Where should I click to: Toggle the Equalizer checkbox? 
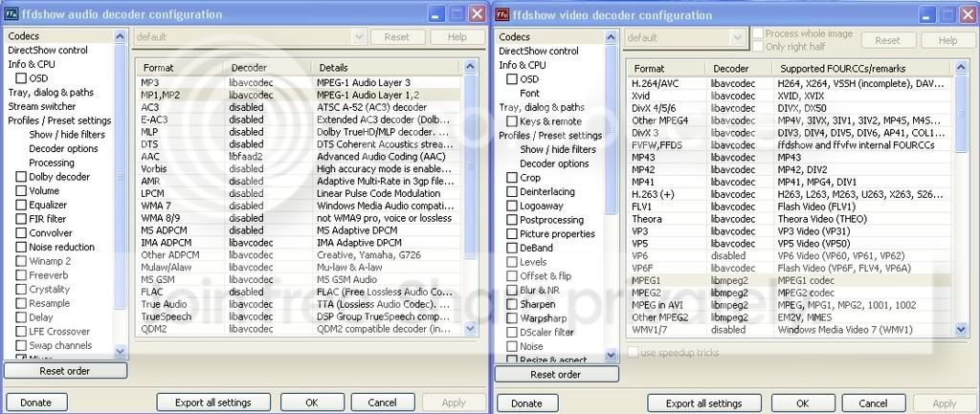21,206
